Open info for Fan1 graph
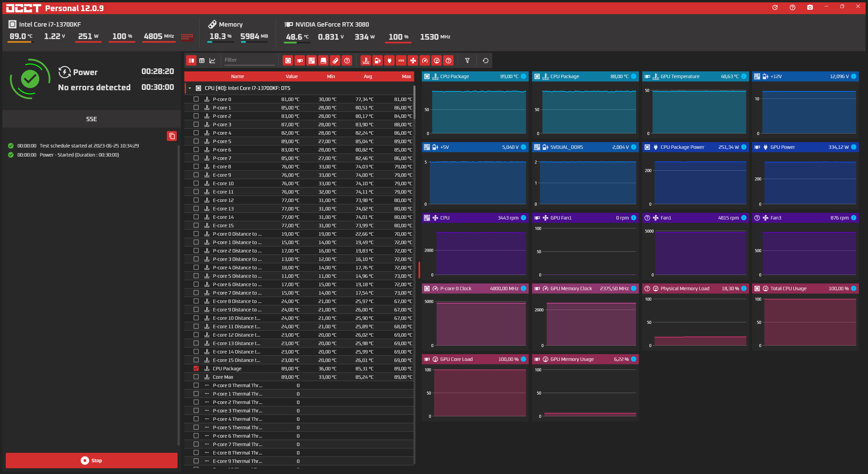Image resolution: width=868 pixels, height=474 pixels. coord(743,218)
